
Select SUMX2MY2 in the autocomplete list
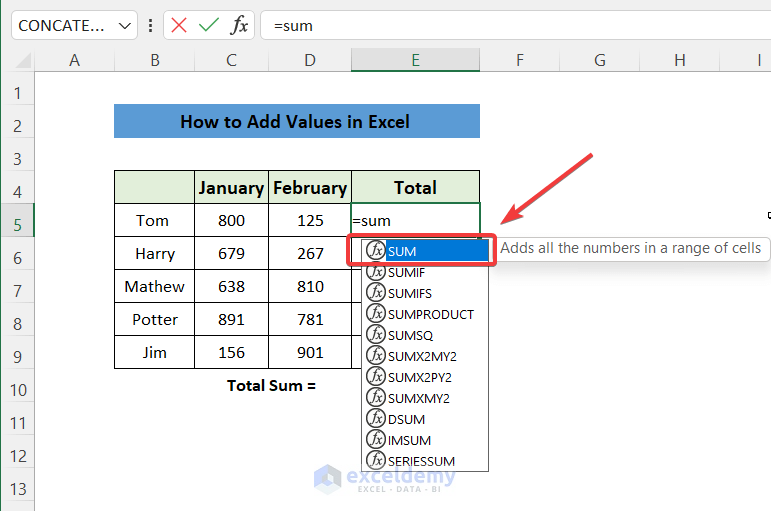(422, 355)
